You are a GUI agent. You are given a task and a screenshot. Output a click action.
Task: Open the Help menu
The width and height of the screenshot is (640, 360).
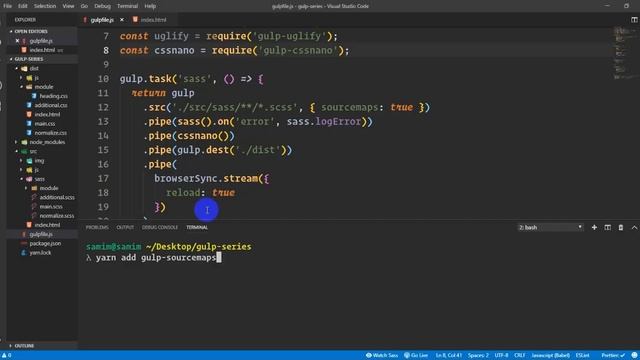click(x=150, y=6)
